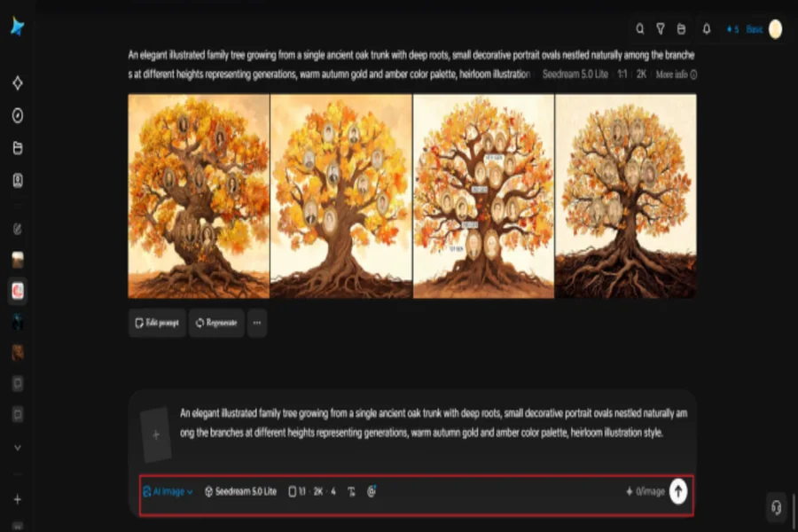
Task: Open the dark teal project thumbnail in sidebar
Action: [x=18, y=322]
